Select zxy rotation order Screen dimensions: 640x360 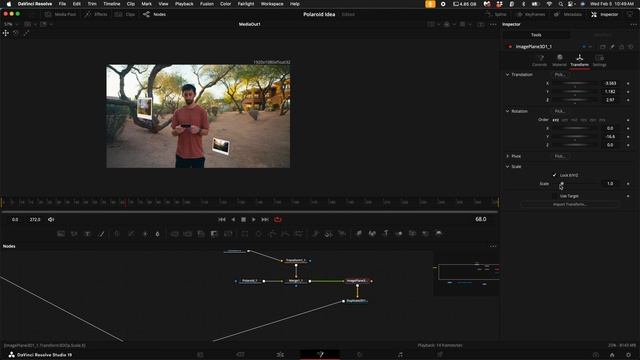(593, 120)
